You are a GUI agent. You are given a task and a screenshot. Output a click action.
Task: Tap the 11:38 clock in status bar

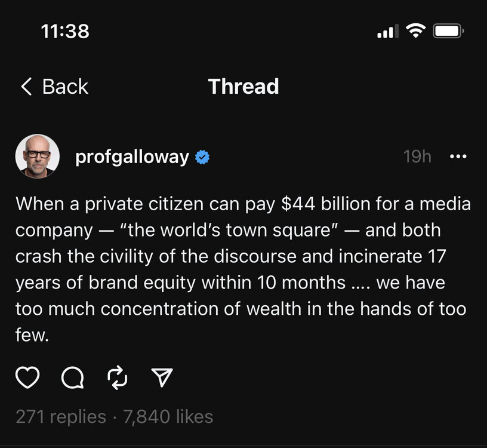[66, 31]
